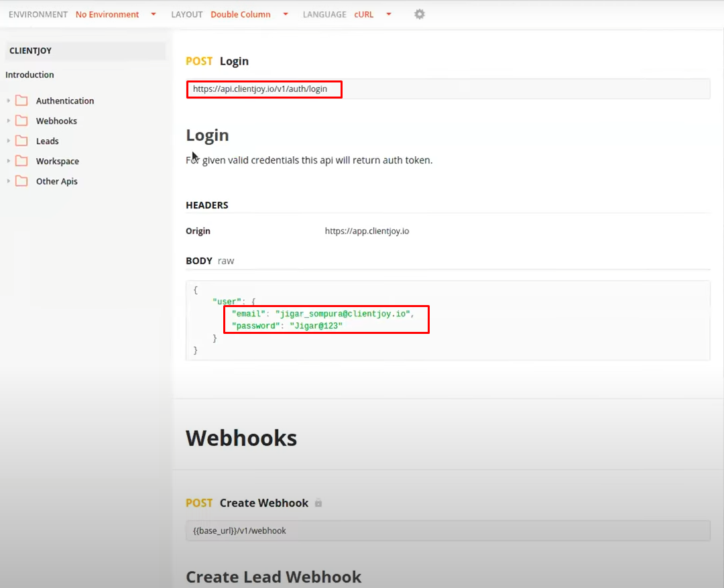Screen dimensions: 724x588
Task: Click the Webhooks folder icon
Action: [21, 121]
